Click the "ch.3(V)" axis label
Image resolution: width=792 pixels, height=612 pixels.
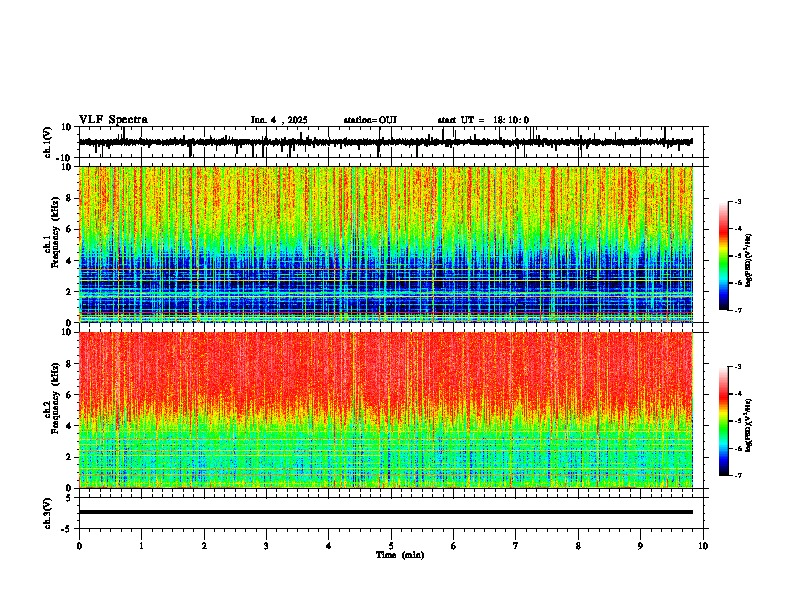pyautogui.click(x=48, y=513)
